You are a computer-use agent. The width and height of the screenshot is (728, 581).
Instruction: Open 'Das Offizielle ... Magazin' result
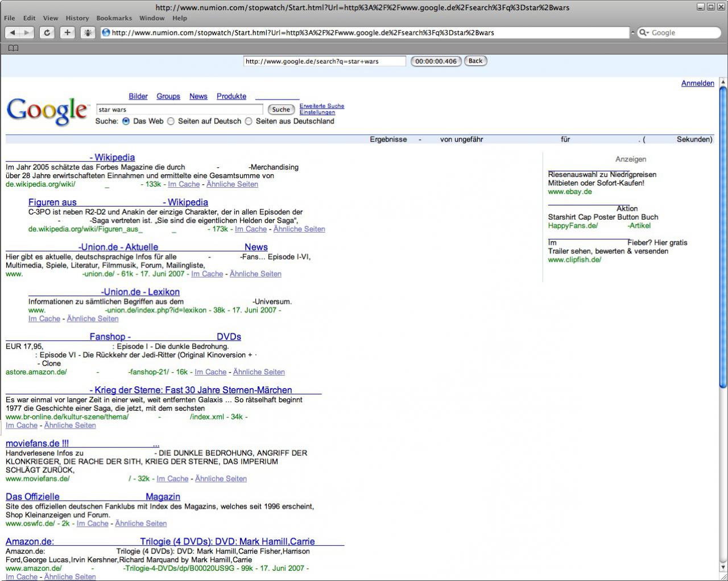click(x=93, y=497)
